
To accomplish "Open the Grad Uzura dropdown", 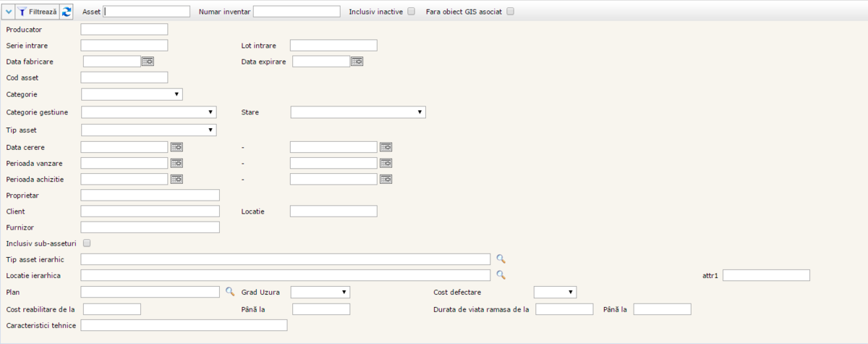I will click(320, 292).
